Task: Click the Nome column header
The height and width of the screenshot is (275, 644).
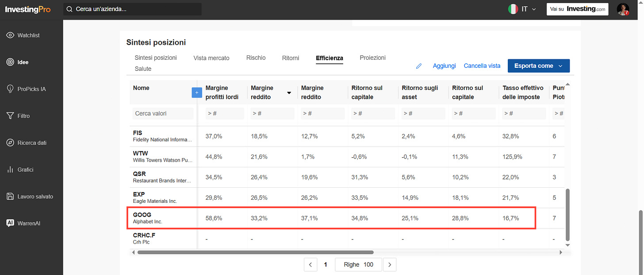Action: click(x=141, y=88)
